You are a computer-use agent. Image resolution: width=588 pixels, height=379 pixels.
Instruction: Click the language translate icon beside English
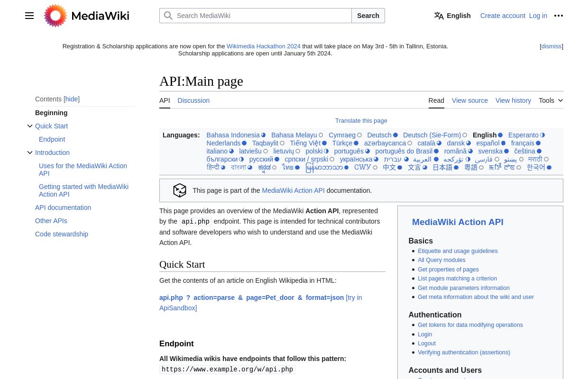439,16
